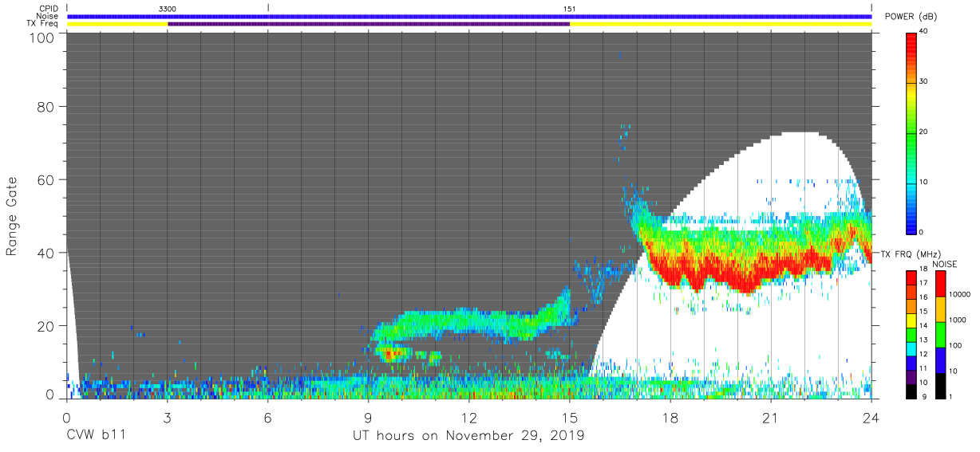The height and width of the screenshot is (452, 980).
Task: Click the y-axis tick 20
Action: pyautogui.click(x=45, y=325)
